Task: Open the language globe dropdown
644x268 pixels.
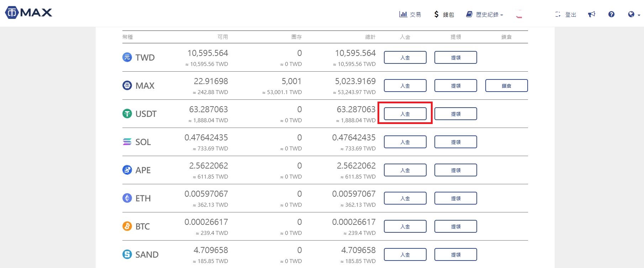Action: tap(634, 14)
